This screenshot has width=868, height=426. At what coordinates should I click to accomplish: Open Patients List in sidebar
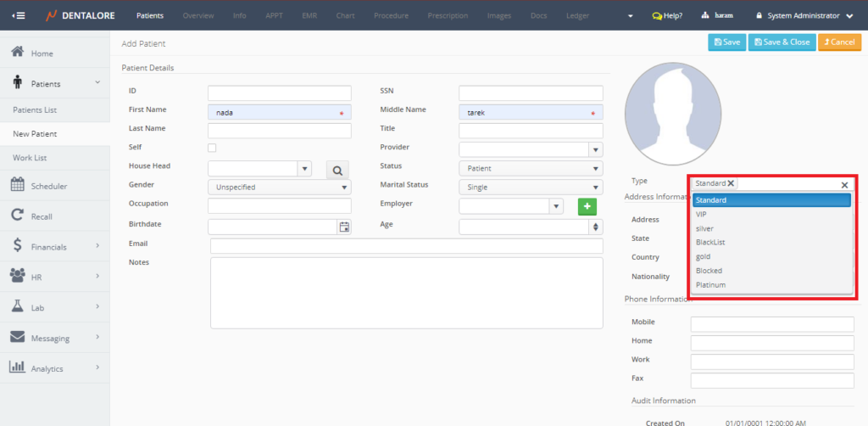[35, 110]
